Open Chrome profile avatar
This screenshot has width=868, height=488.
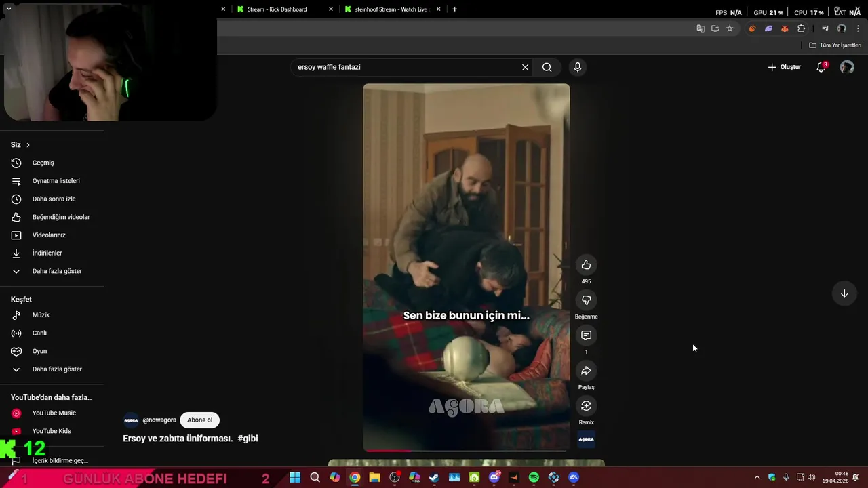842,28
